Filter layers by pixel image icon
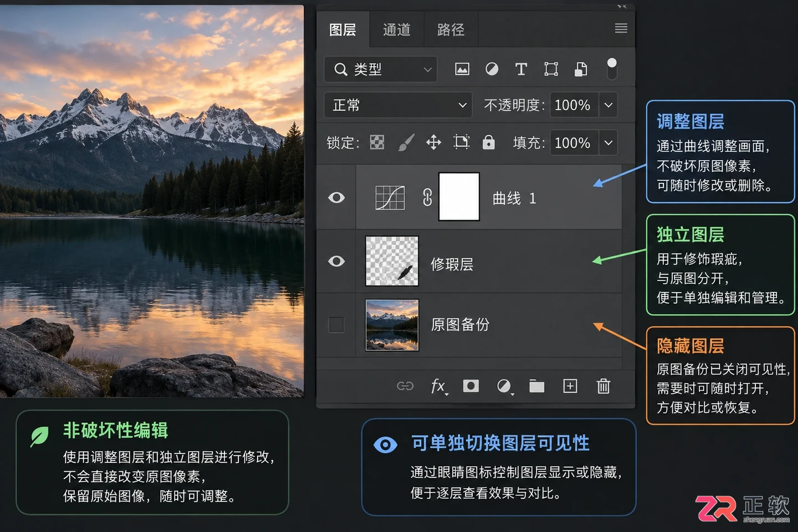This screenshot has height=532, width=798. [x=462, y=69]
